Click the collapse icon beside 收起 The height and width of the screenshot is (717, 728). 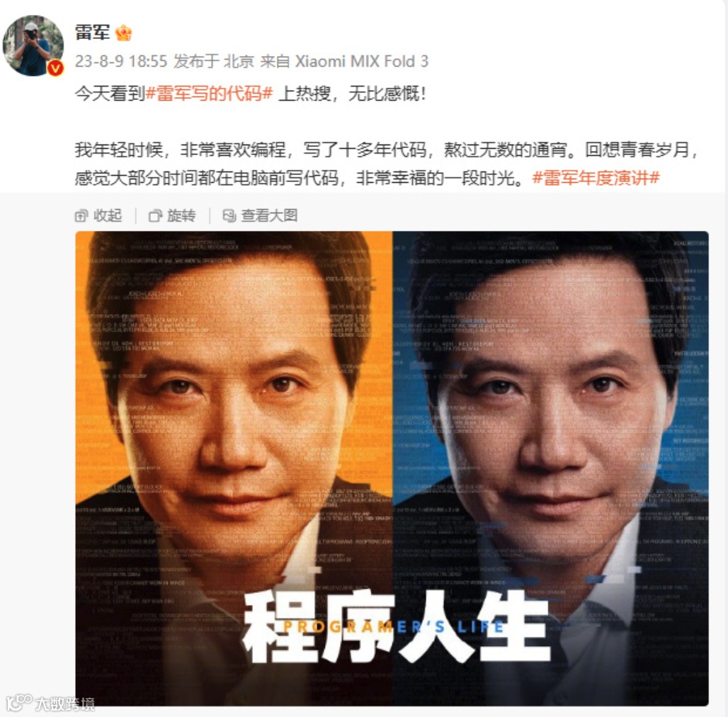pyautogui.click(x=81, y=215)
